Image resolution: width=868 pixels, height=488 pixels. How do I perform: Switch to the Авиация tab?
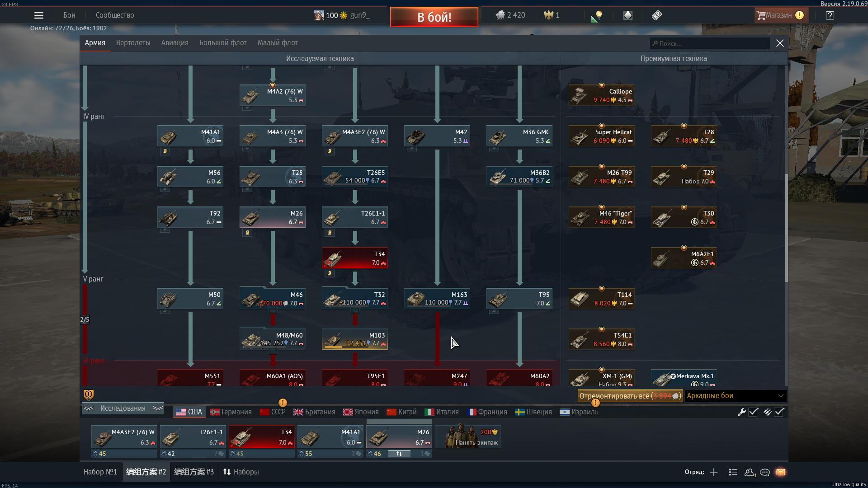click(175, 43)
